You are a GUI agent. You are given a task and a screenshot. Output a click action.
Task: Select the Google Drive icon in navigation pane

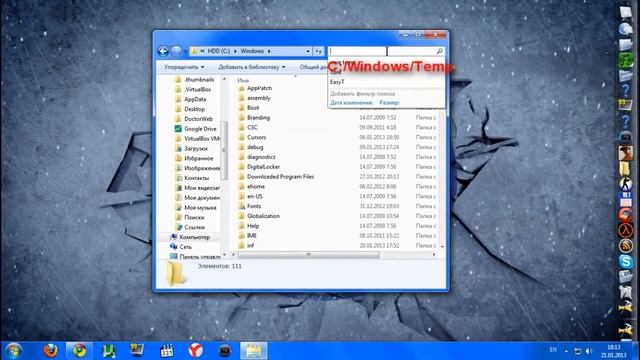(x=178, y=129)
